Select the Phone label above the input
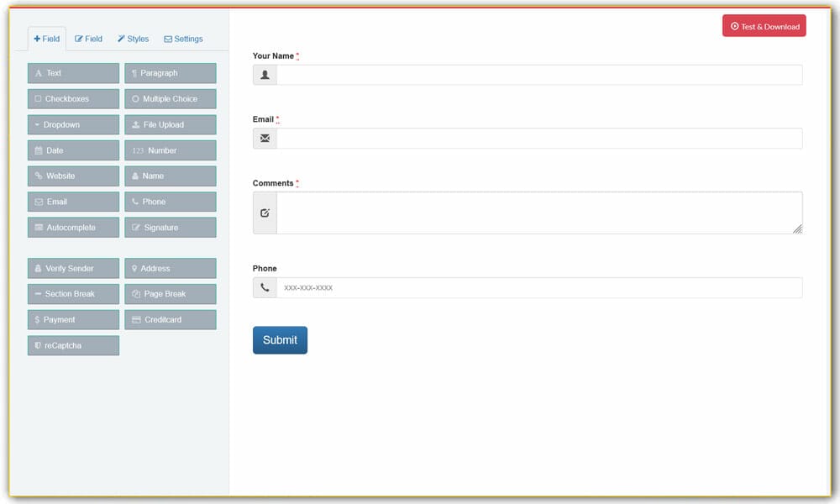Image resolution: width=840 pixels, height=504 pixels. pyautogui.click(x=265, y=268)
